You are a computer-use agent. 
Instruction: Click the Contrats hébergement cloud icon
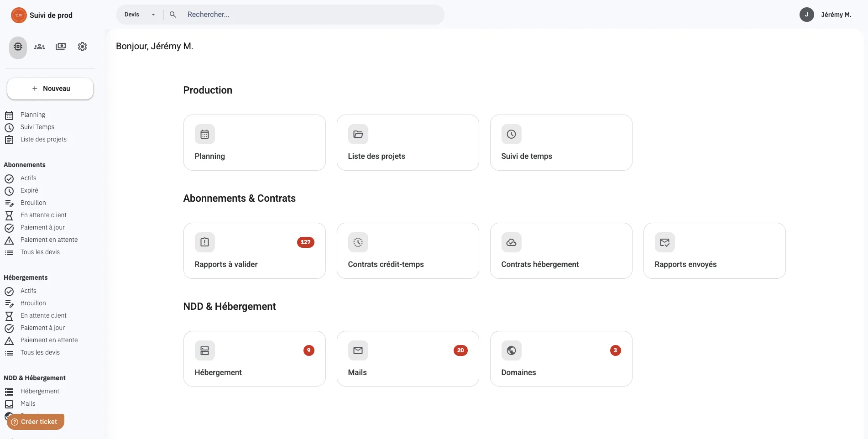[x=511, y=242]
